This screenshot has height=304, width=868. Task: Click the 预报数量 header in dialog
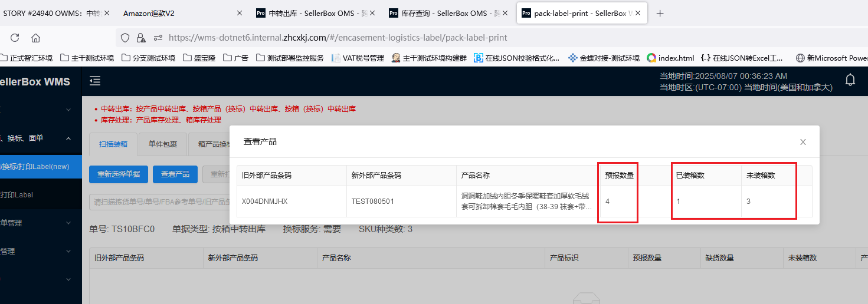click(x=620, y=176)
